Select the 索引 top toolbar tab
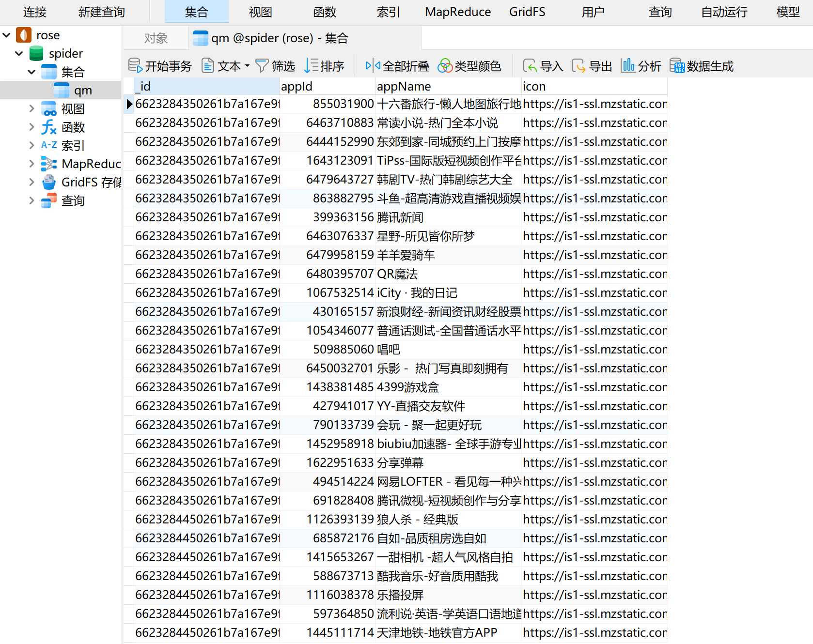 point(389,12)
